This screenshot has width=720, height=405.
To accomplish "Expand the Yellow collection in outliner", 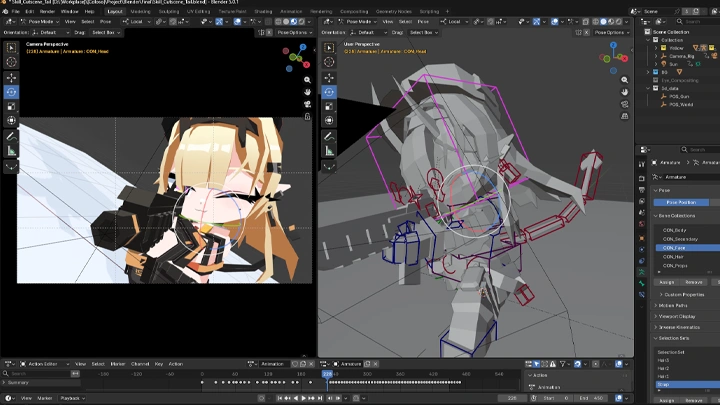I will click(x=656, y=48).
